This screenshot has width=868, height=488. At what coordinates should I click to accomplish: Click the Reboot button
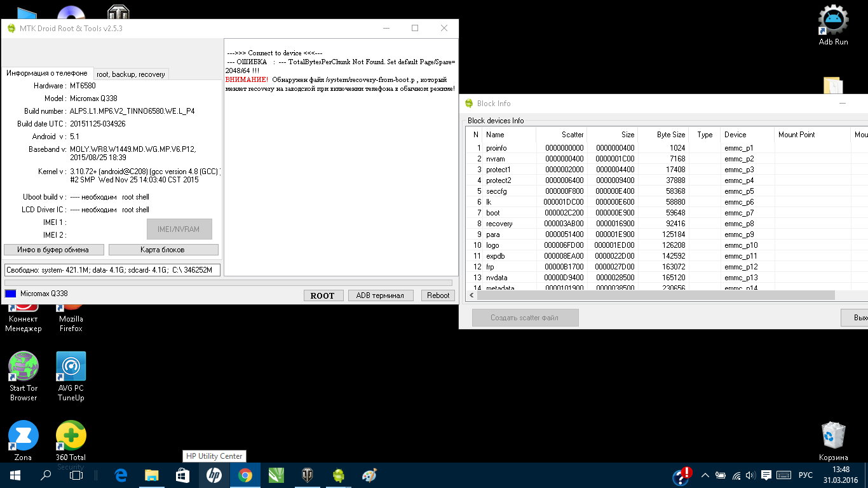click(x=438, y=295)
